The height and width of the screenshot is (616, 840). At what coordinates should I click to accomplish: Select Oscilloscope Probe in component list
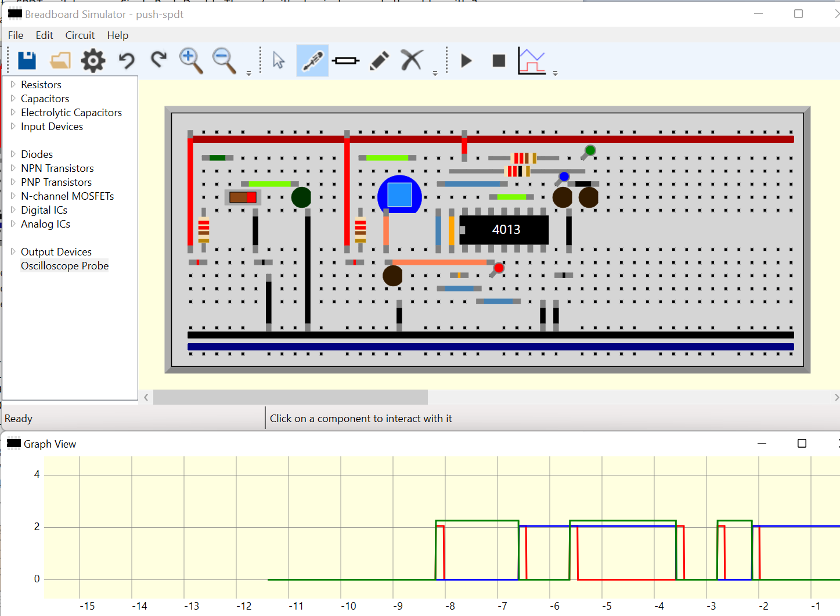click(x=64, y=266)
